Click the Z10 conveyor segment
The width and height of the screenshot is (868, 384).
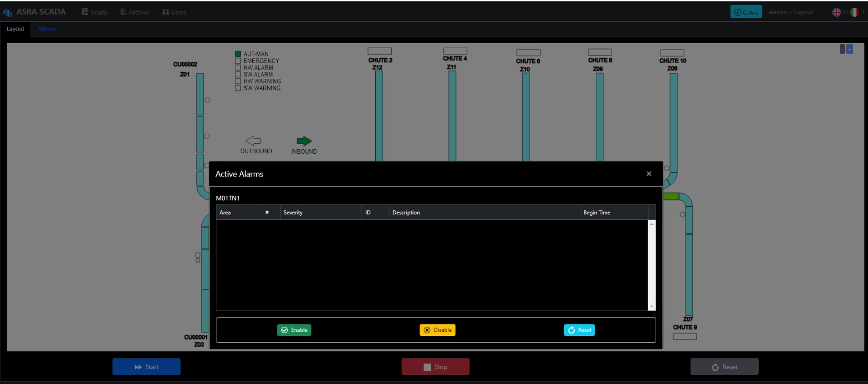coord(526,117)
